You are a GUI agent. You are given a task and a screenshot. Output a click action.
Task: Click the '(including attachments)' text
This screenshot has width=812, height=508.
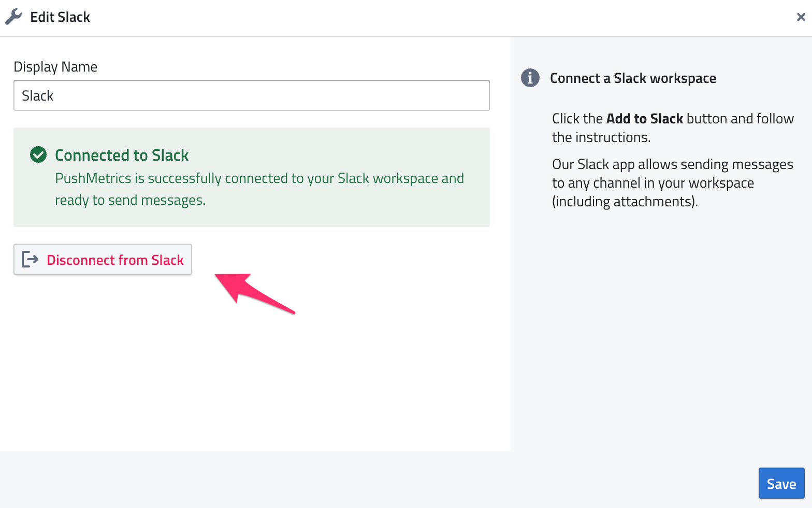click(625, 202)
